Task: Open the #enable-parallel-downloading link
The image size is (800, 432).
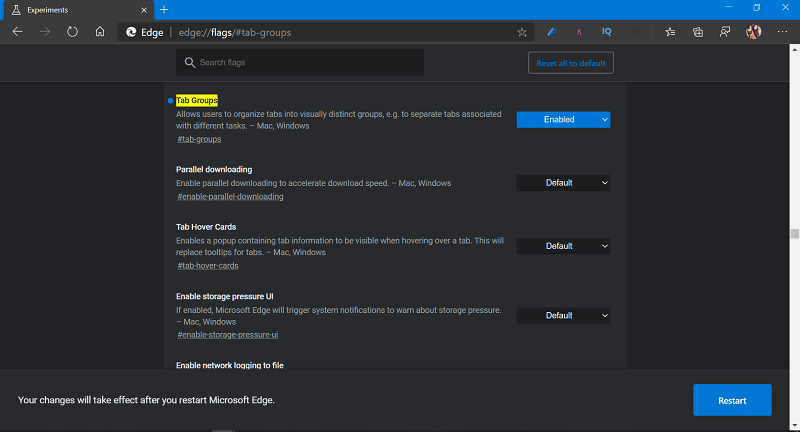Action: click(x=230, y=196)
